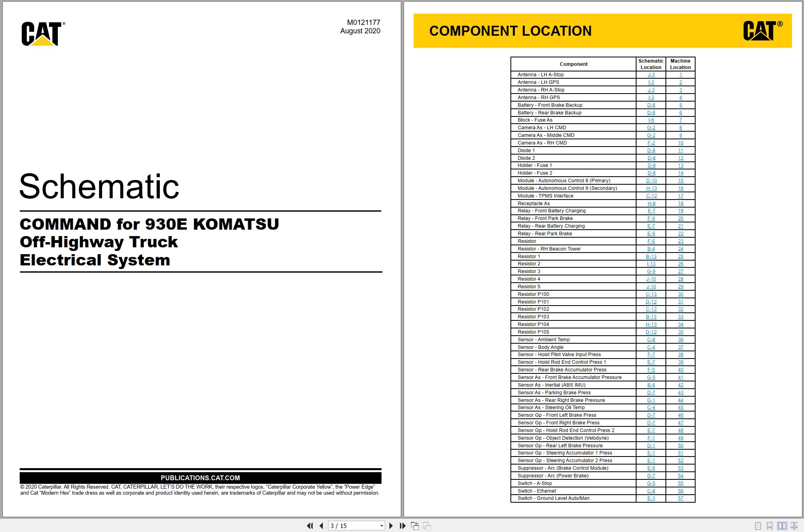Click the COMPONENT LOCATION heading
The width and height of the screenshot is (804, 532).
(510, 31)
